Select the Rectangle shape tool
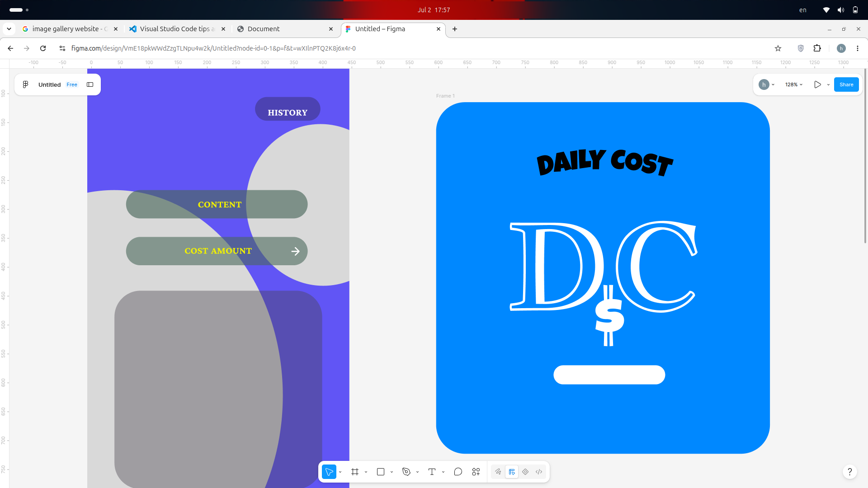Viewport: 868px width, 488px height. point(381,472)
